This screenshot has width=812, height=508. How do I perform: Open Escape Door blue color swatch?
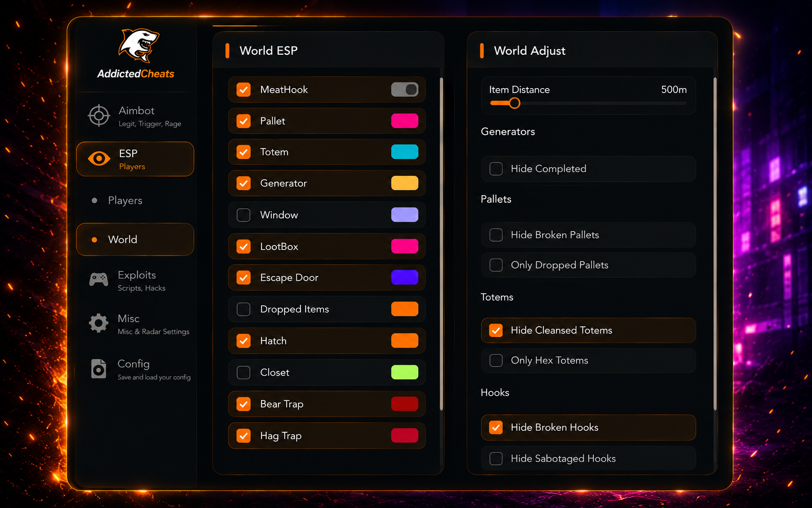pos(404,278)
